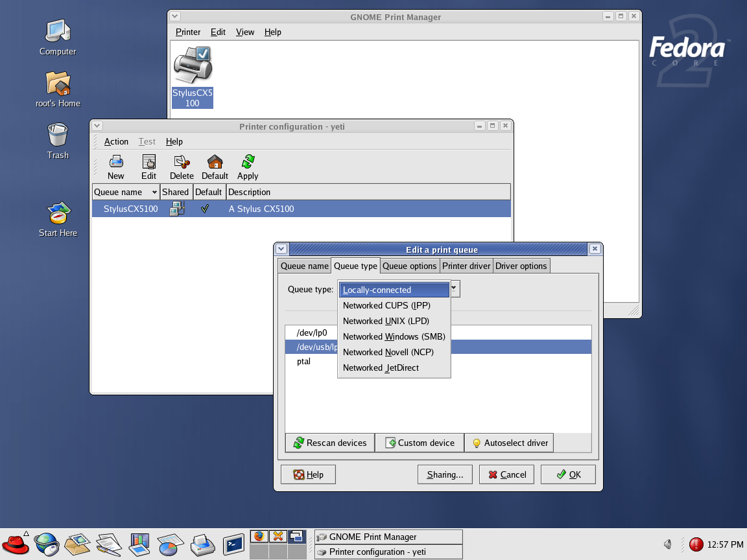Select the StylusCX5100 printer icon
The image size is (747, 560).
coord(193,76)
